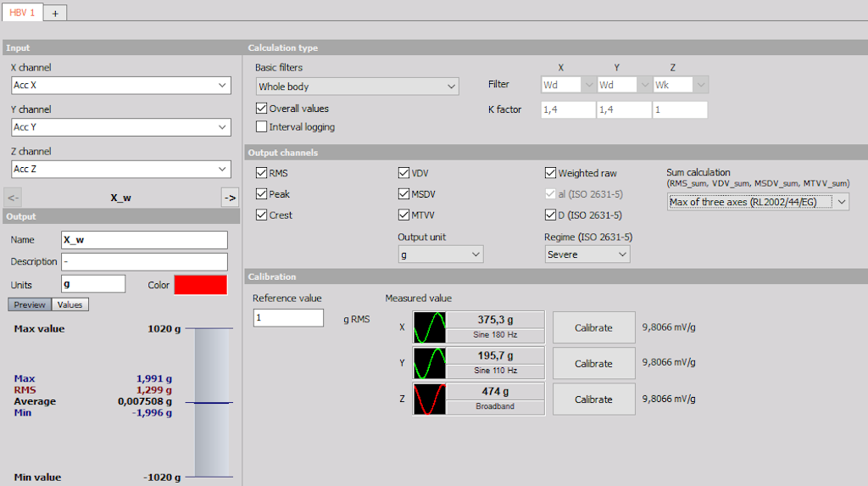Click the Z axis red waveform thumbnail
Viewport: 868px width, 486px height.
(429, 399)
